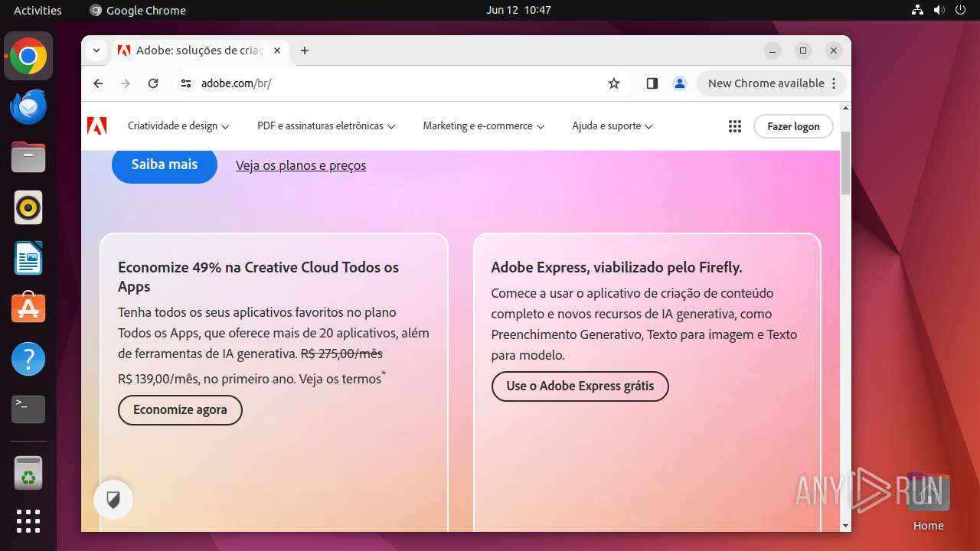Open the network status icon in top bar

tap(917, 10)
